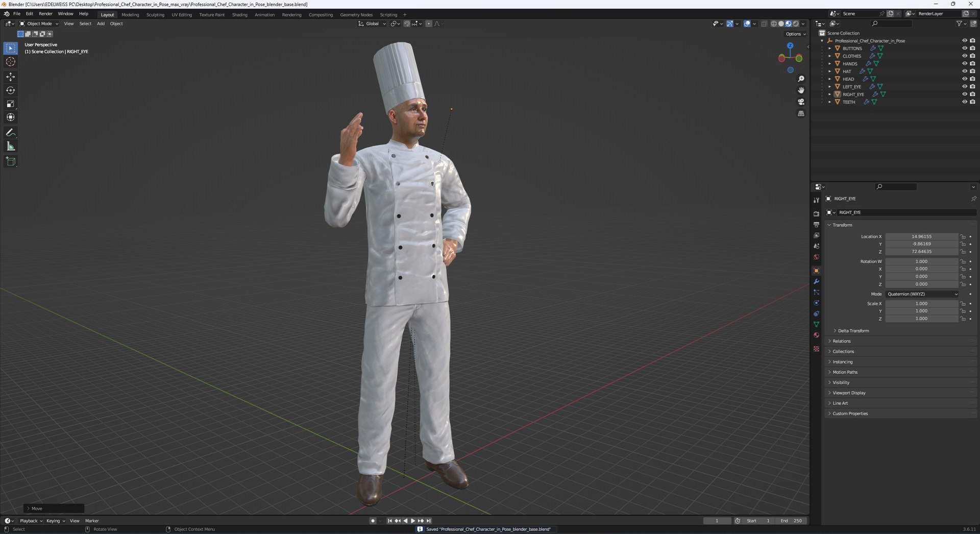980x534 pixels.
Task: Expand the Delta Transform panel
Action: (853, 331)
